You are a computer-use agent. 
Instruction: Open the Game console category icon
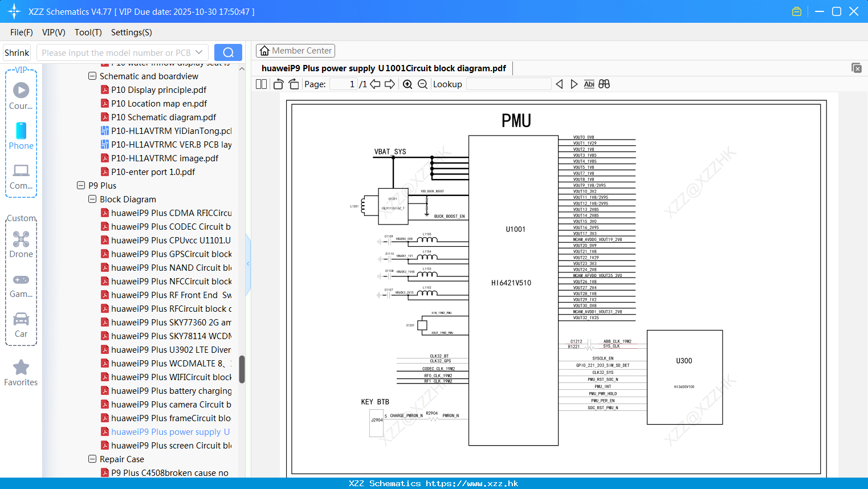click(21, 286)
